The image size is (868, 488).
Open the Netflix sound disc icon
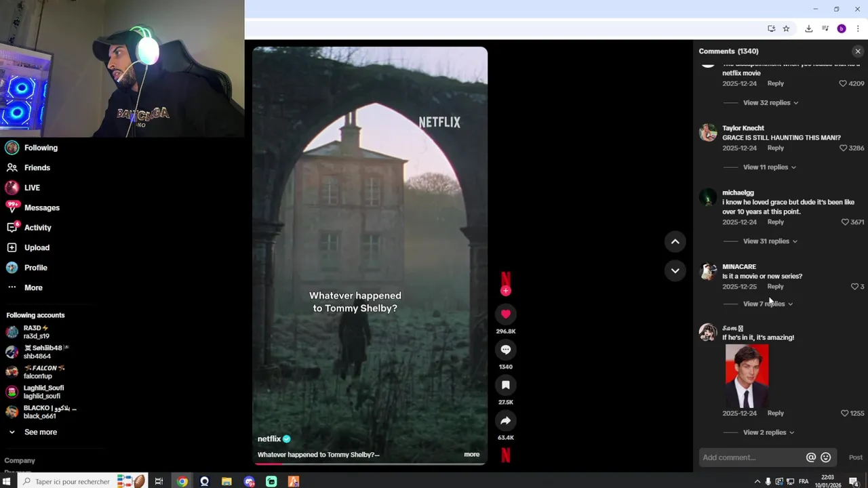(x=505, y=455)
